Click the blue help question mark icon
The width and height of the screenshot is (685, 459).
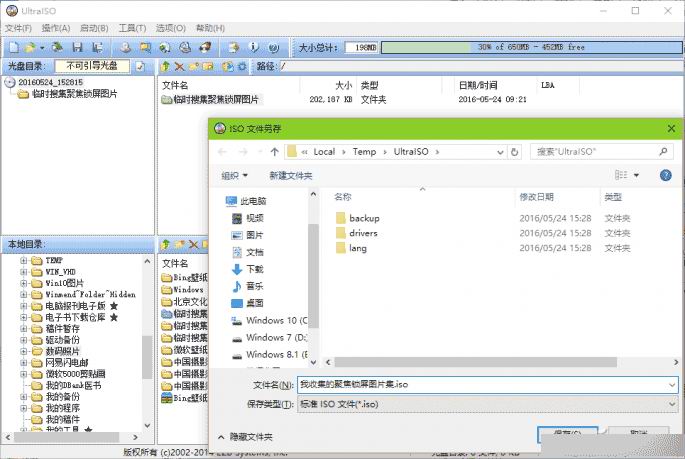665,176
